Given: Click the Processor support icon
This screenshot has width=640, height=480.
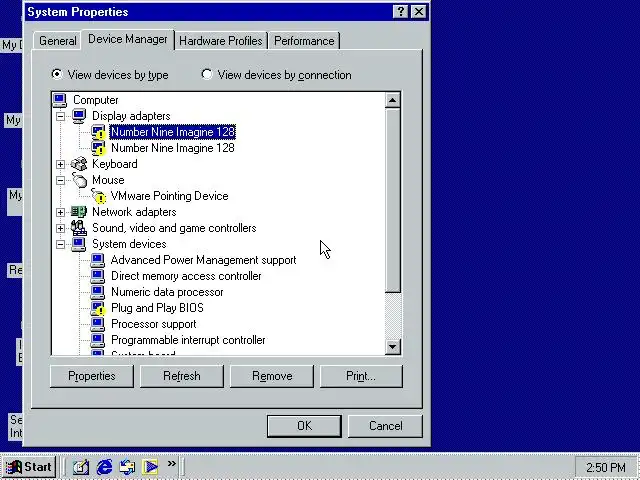Looking at the screenshot, I should (x=98, y=324).
